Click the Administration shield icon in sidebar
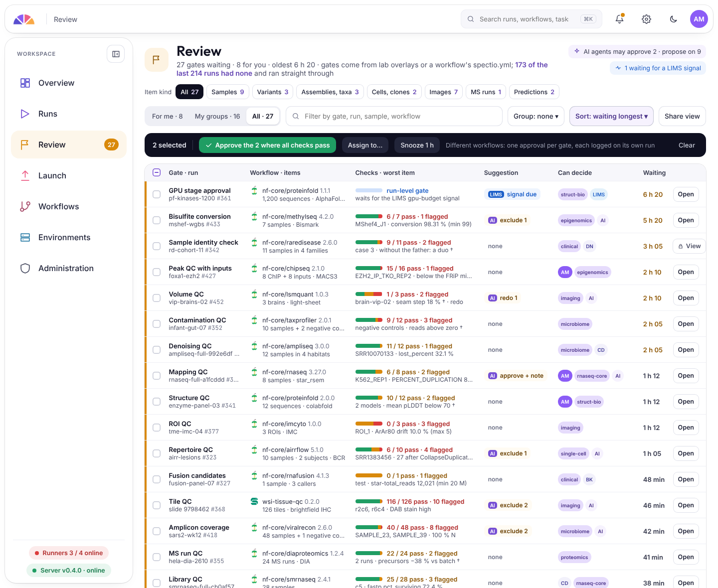Screen dimensions: 718x588 pyautogui.click(x=25, y=268)
